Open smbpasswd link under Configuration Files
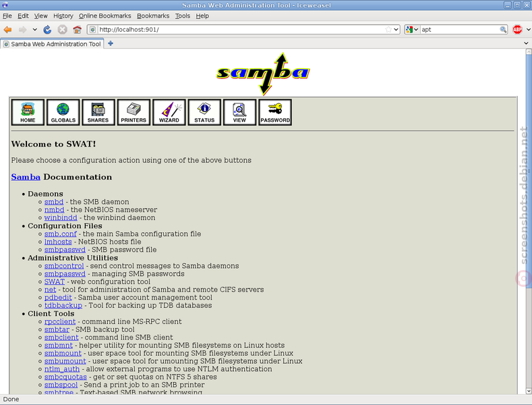The height and width of the screenshot is (405, 532). pyautogui.click(x=65, y=250)
